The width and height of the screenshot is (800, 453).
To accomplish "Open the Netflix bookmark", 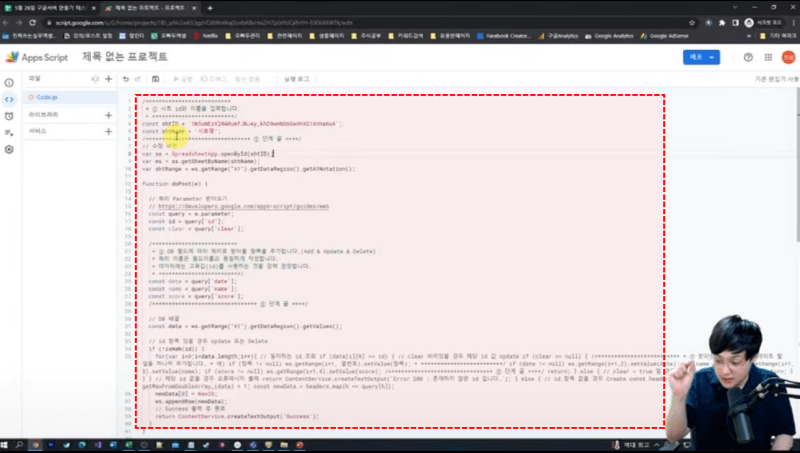I will coord(206,36).
